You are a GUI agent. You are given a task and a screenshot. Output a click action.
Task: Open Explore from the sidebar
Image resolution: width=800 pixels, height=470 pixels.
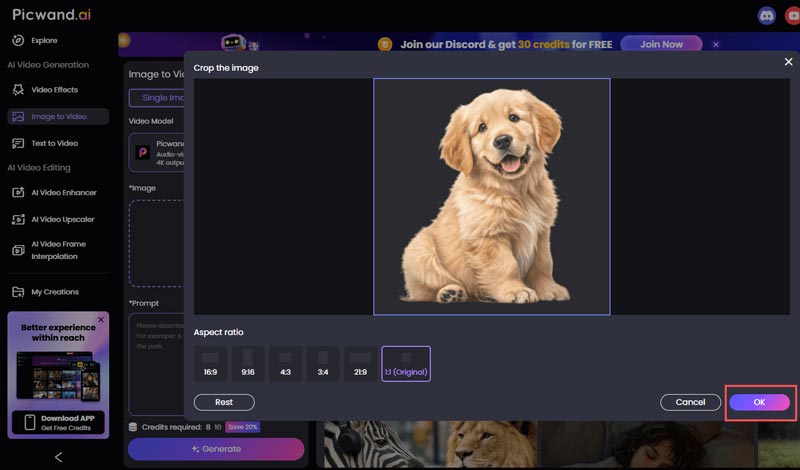point(44,41)
